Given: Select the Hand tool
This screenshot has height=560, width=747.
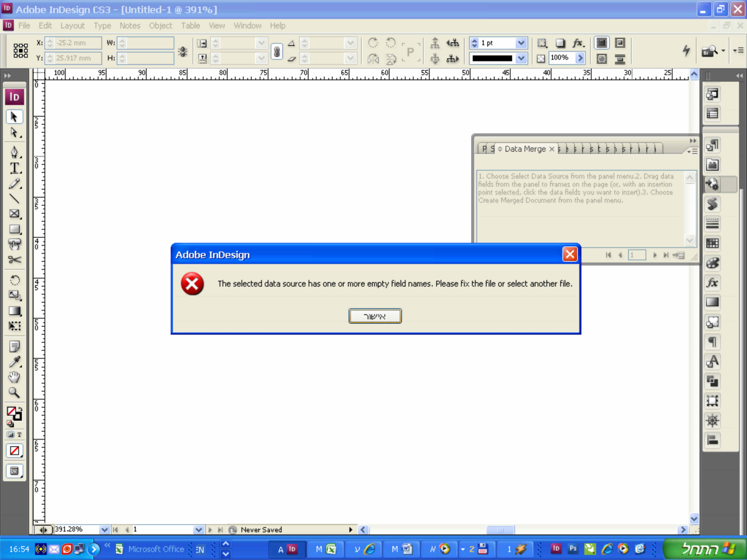Looking at the screenshot, I should (14, 377).
